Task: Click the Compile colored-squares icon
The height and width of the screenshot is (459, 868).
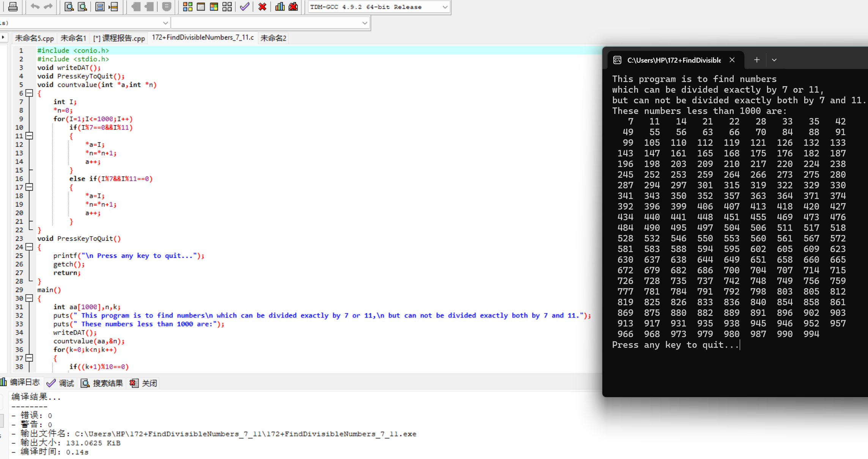Action: tap(187, 6)
